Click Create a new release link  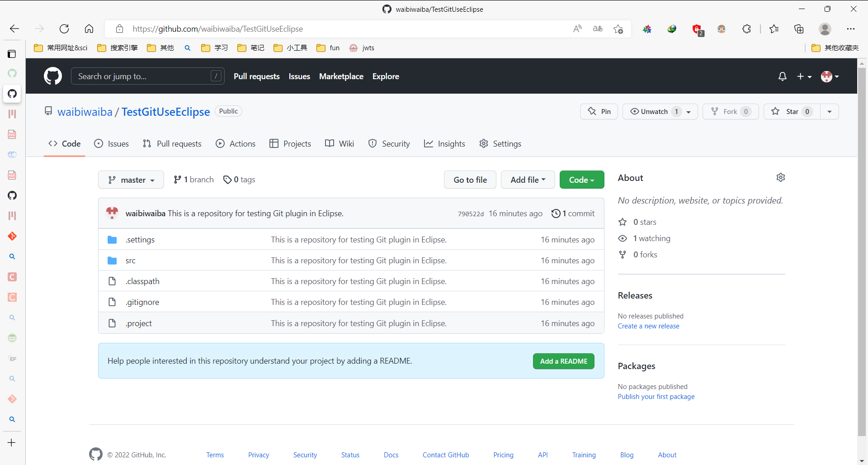coord(648,326)
